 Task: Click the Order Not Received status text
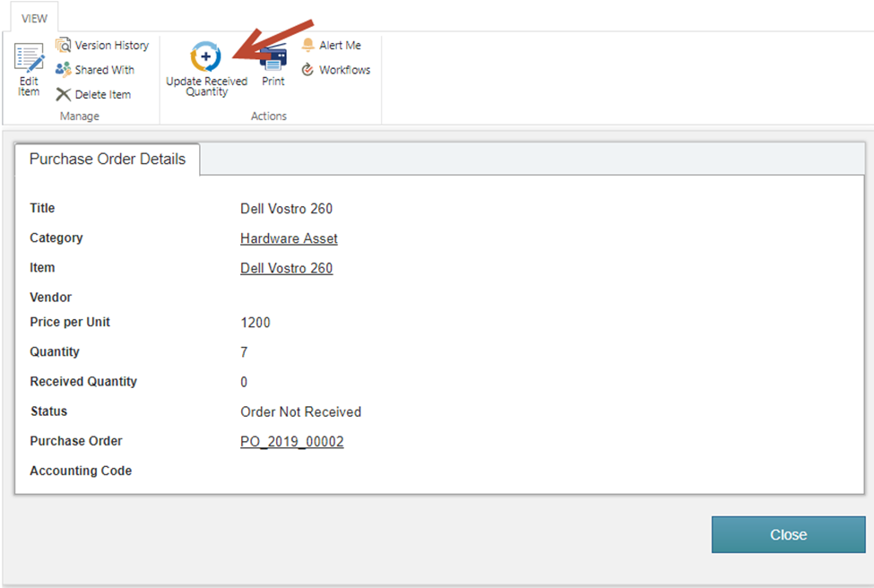pos(300,412)
